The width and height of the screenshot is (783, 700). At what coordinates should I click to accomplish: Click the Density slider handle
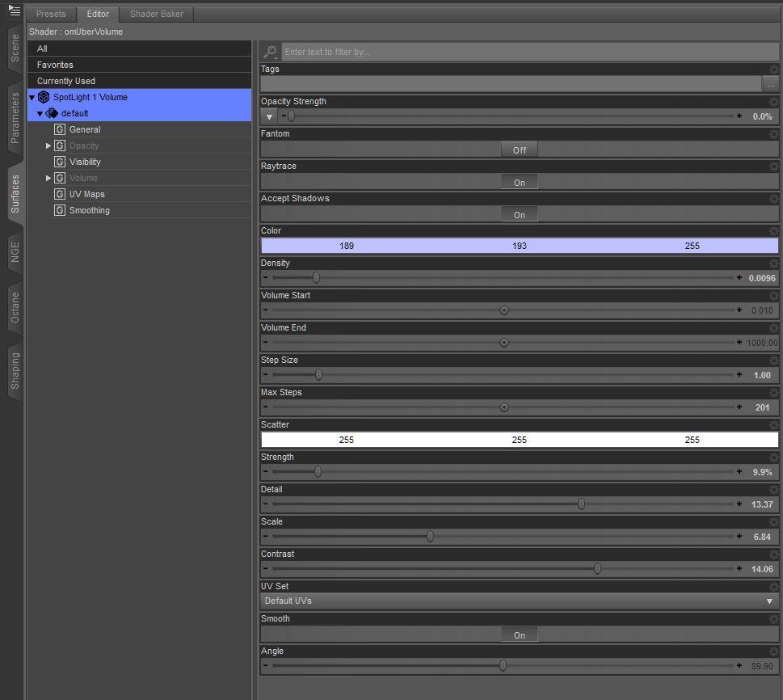tap(316, 277)
